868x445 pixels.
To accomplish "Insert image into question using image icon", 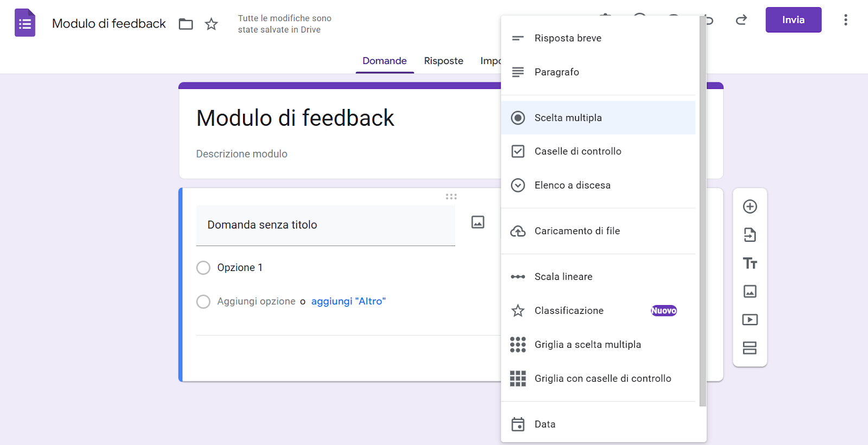I will tap(478, 222).
